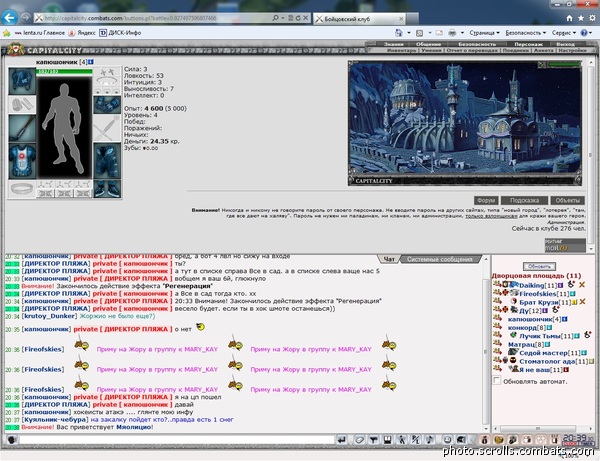Click the boots equipment slot
This screenshot has width=600, height=461.
pos(107,189)
